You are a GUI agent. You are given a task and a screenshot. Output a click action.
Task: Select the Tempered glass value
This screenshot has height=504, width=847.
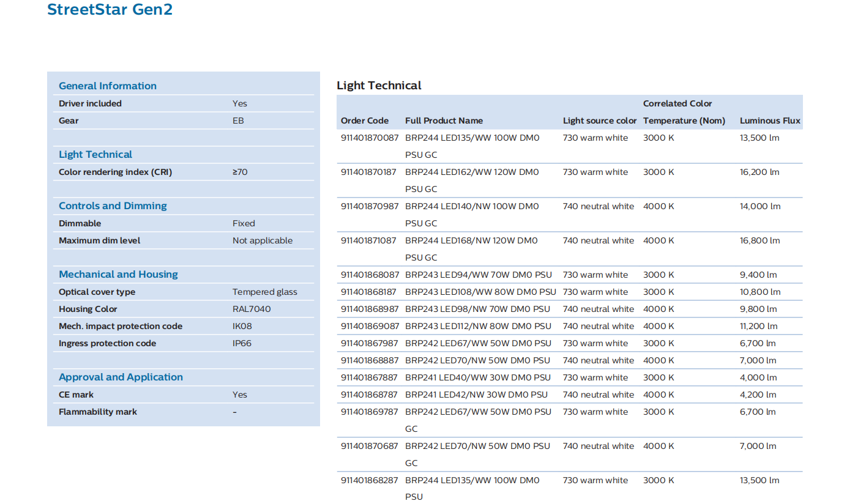(x=265, y=292)
